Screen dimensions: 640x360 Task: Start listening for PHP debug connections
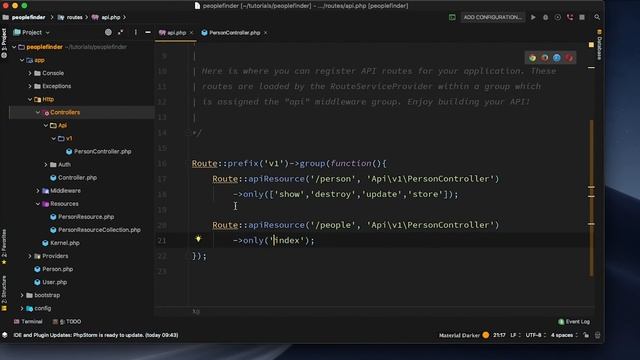click(x=570, y=17)
